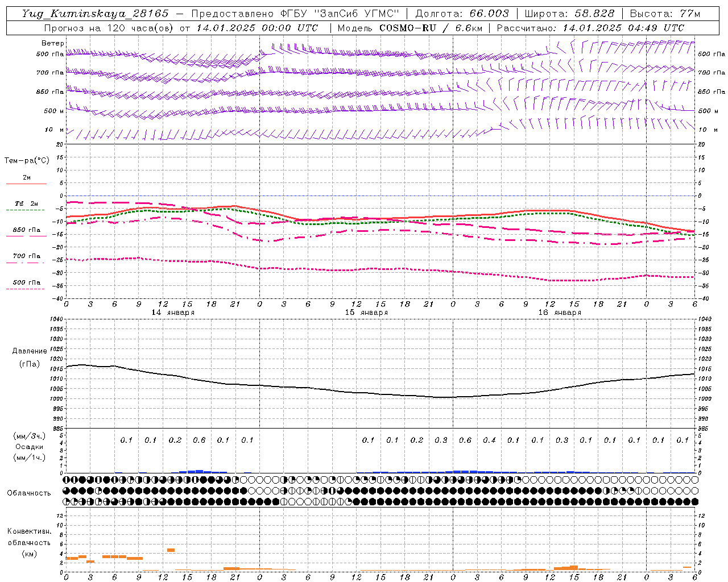Click the Облачность cloud cover label
Image resolution: width=728 pixels, height=582 pixels.
pos(29,493)
